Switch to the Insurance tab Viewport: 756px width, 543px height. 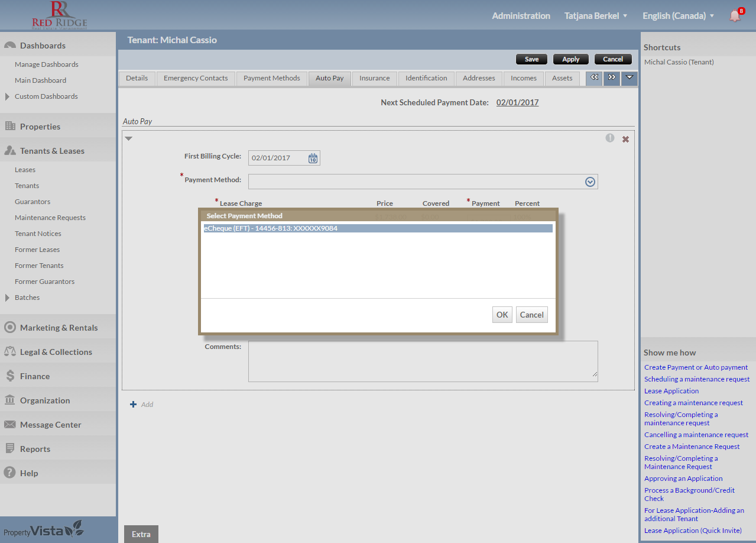(374, 78)
